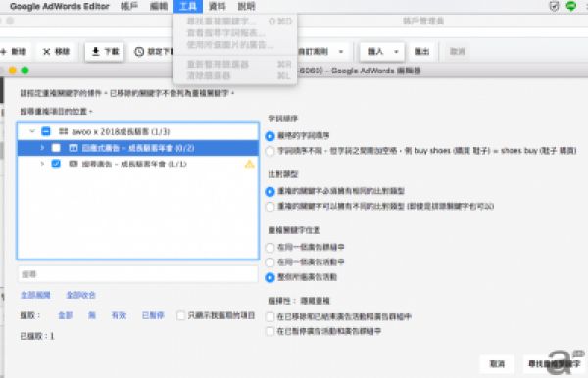This screenshot has height=378, width=588.
Task: Click the 取消 button in the dialog footer
Action: [x=497, y=363]
